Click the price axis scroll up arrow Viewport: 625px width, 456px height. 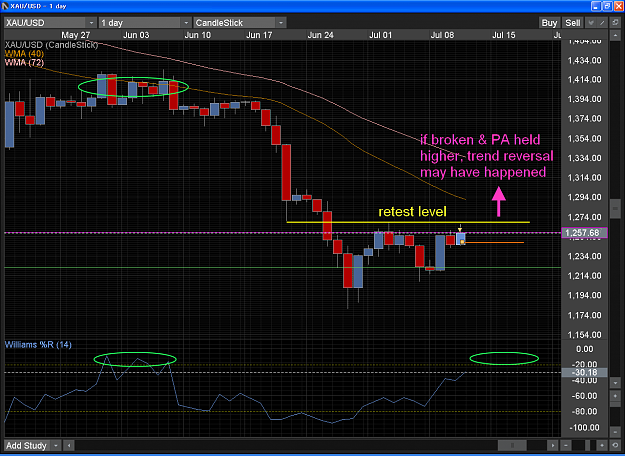click(615, 37)
